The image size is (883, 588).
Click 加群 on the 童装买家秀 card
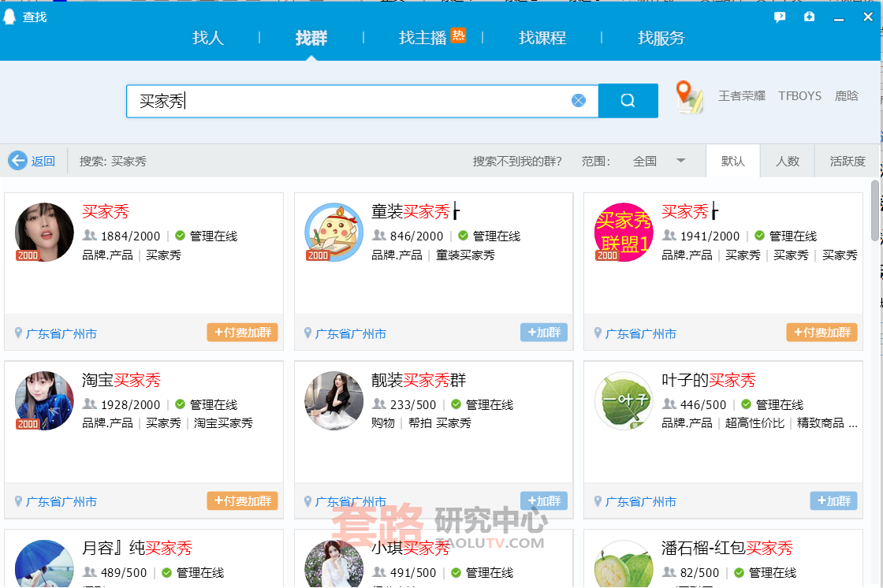(x=544, y=333)
